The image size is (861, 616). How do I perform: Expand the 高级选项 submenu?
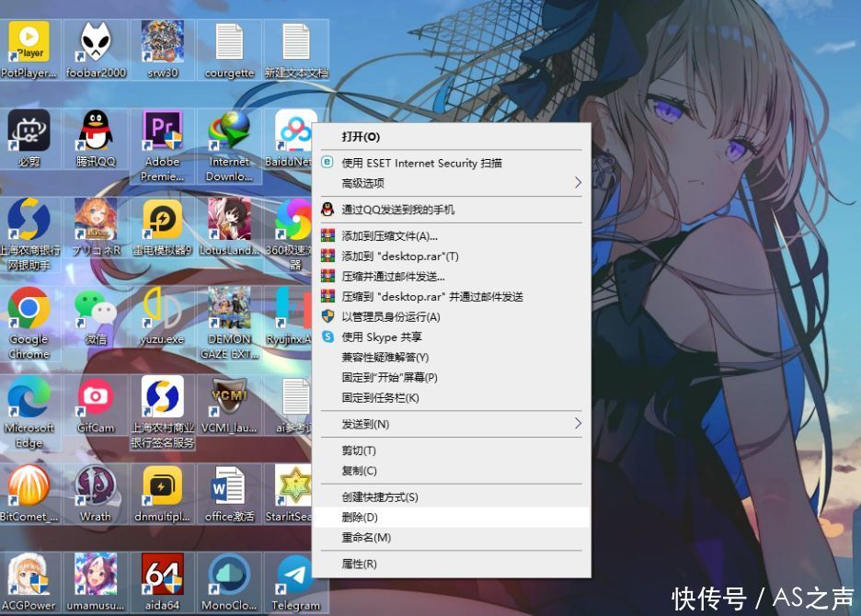[452, 183]
